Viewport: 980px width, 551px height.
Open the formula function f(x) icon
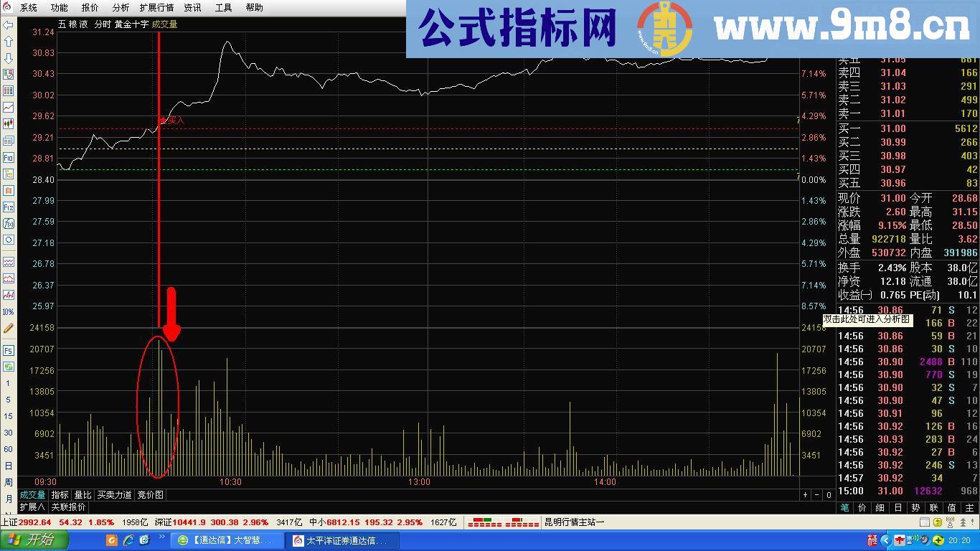point(10,224)
